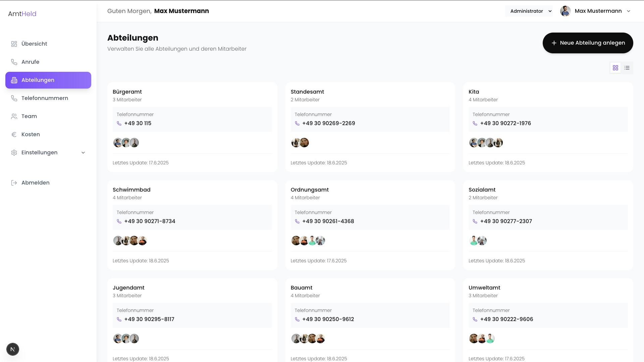Click the Kita phone number +49 30 90272-1976
The height and width of the screenshot is (362, 644).
point(505,123)
